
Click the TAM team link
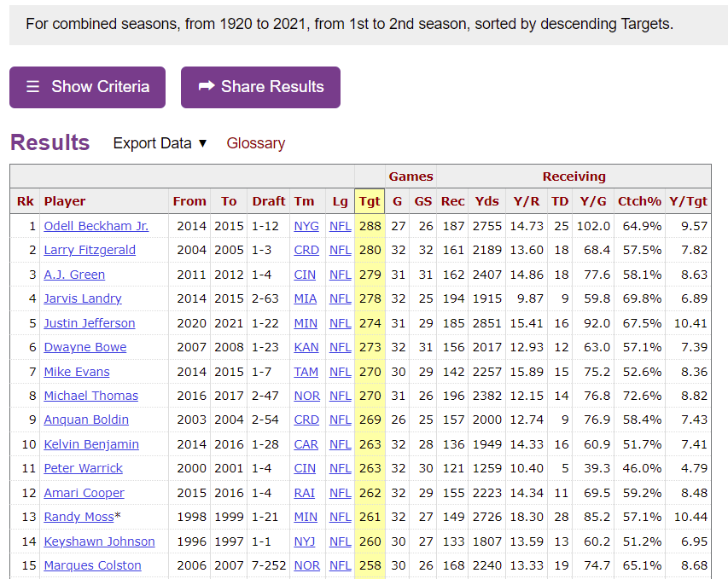306,372
